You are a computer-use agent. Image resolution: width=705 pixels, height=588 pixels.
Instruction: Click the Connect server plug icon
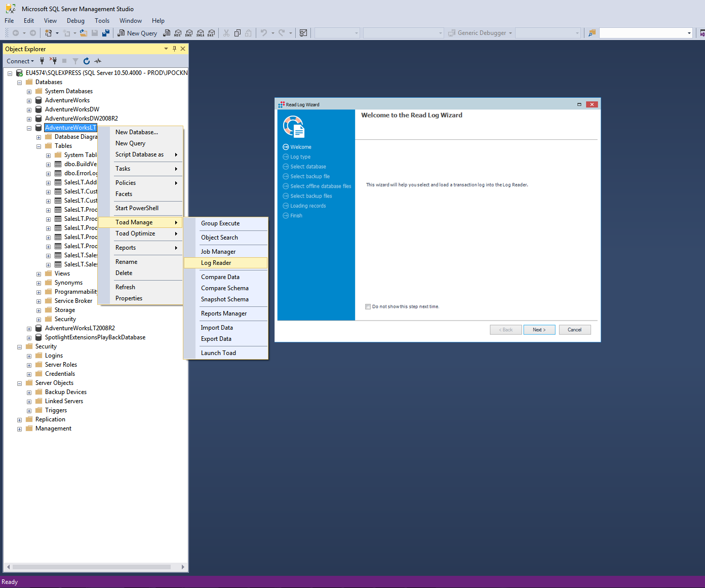pos(42,61)
